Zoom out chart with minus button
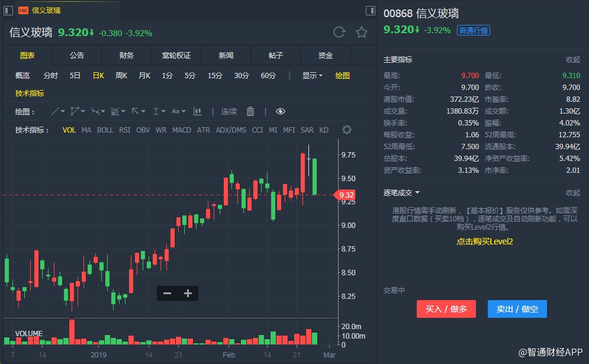Viewport: 589px width, 364px height. pos(167,293)
